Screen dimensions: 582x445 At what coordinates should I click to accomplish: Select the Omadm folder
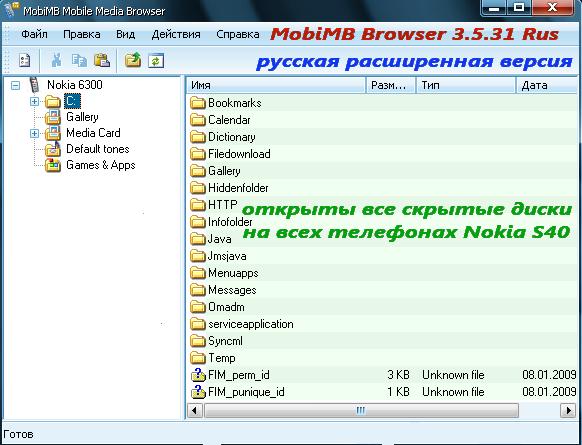pyautogui.click(x=226, y=307)
